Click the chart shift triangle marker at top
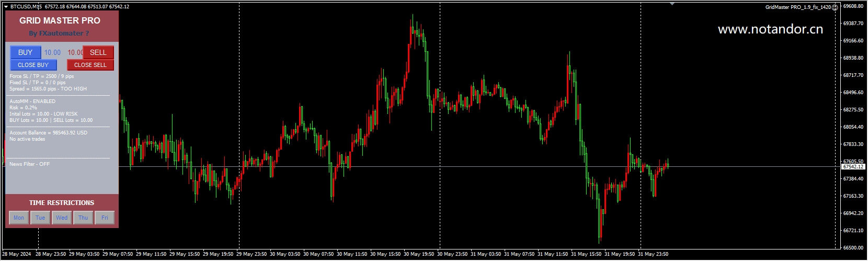The height and width of the screenshot is (261, 868). click(x=672, y=4)
